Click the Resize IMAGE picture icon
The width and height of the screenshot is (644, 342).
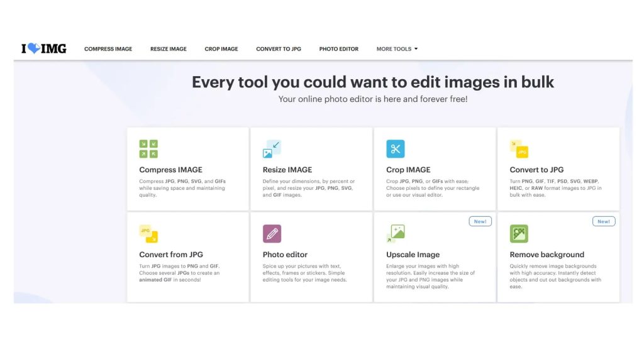coord(272,148)
